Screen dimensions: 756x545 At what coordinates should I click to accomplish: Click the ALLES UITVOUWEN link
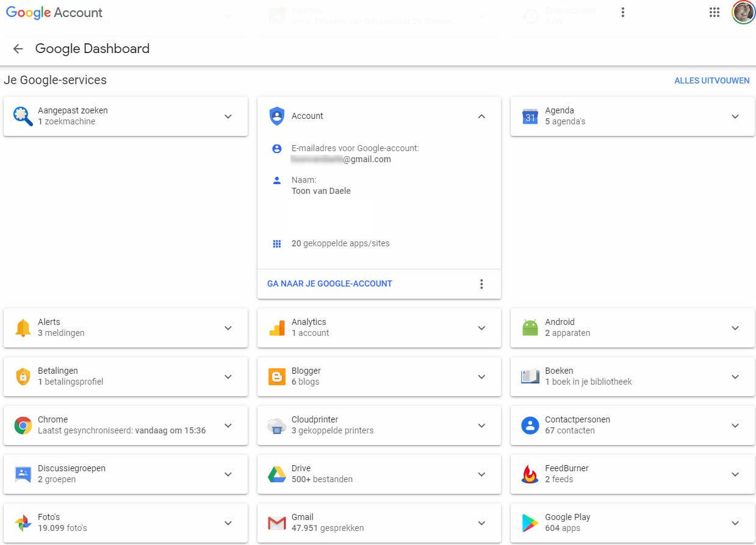711,80
